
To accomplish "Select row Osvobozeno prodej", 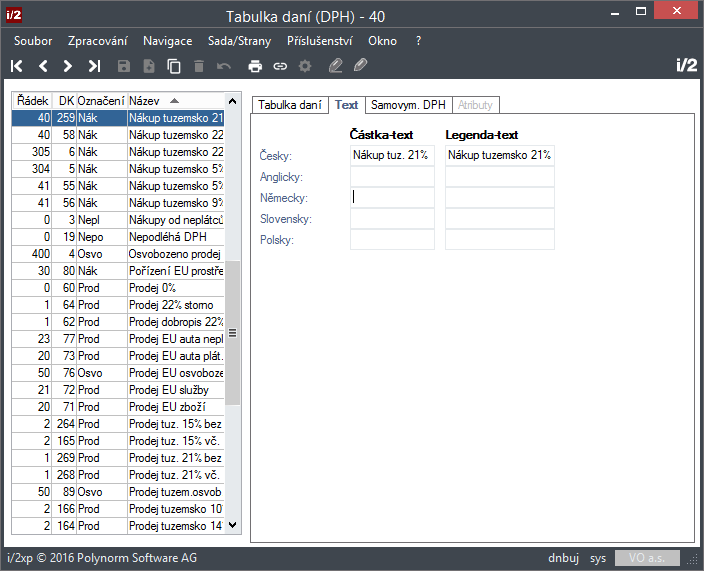I will point(118,254).
